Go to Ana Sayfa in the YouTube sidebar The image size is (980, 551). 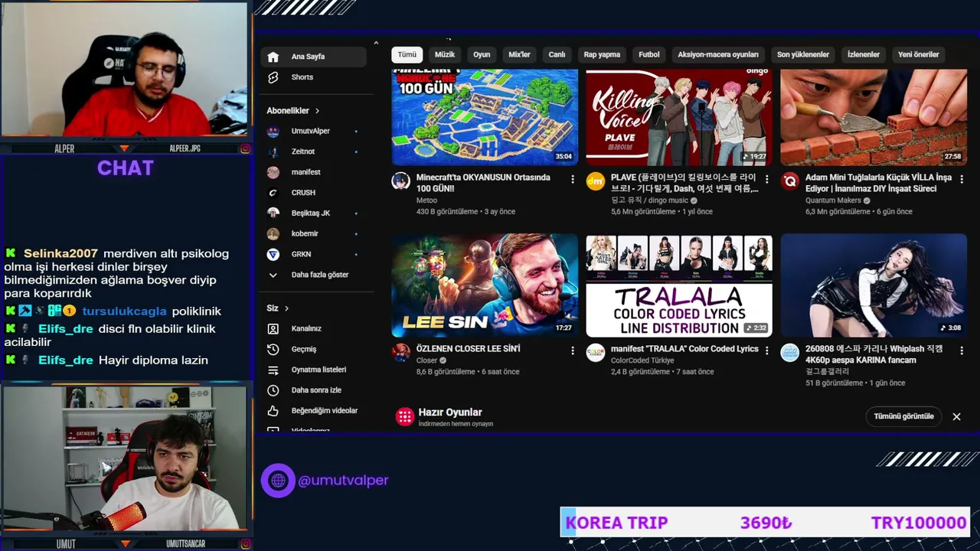(314, 57)
